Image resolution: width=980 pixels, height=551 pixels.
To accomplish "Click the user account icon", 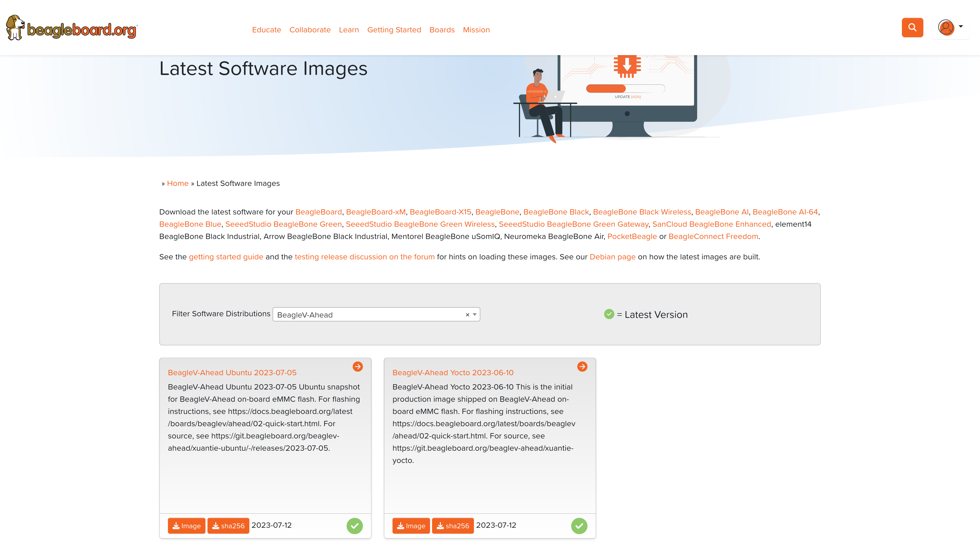I will tap(946, 27).
